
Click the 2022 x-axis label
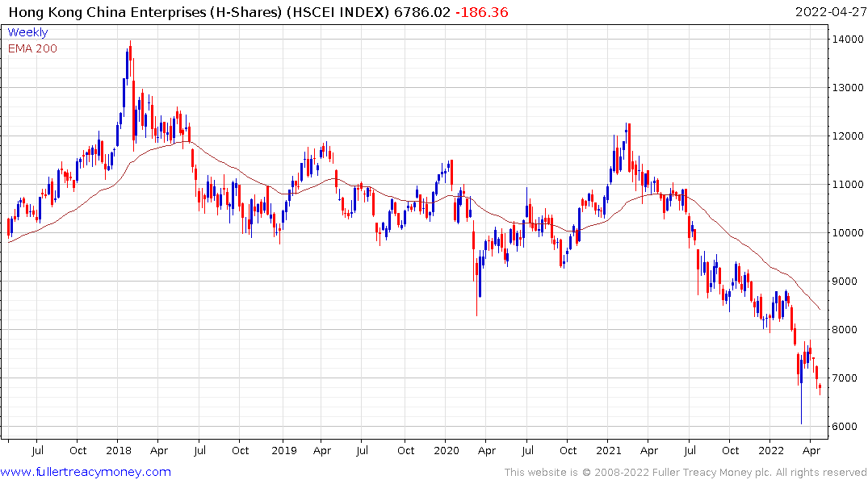tap(770, 450)
